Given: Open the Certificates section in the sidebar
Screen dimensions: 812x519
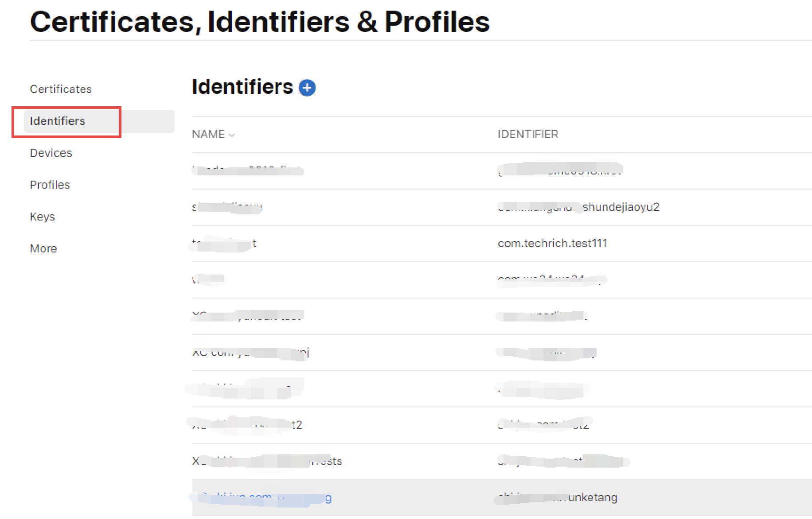Looking at the screenshot, I should pyautogui.click(x=61, y=89).
